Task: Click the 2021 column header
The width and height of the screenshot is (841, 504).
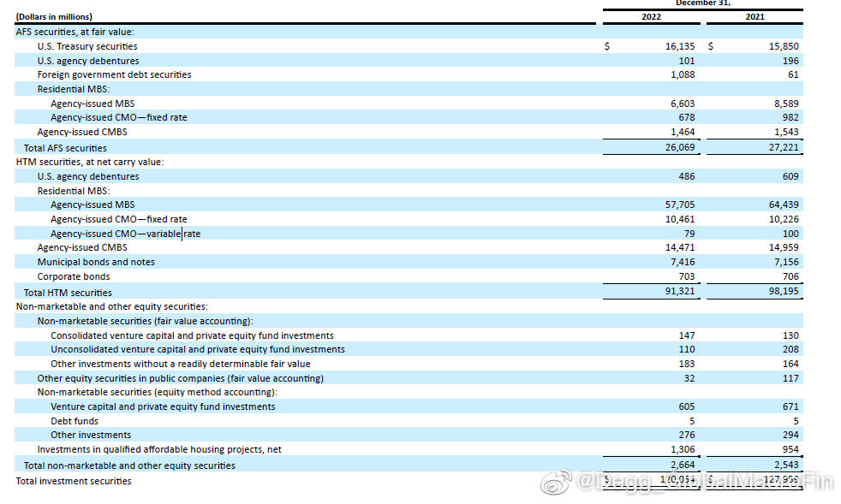Action: click(x=755, y=16)
